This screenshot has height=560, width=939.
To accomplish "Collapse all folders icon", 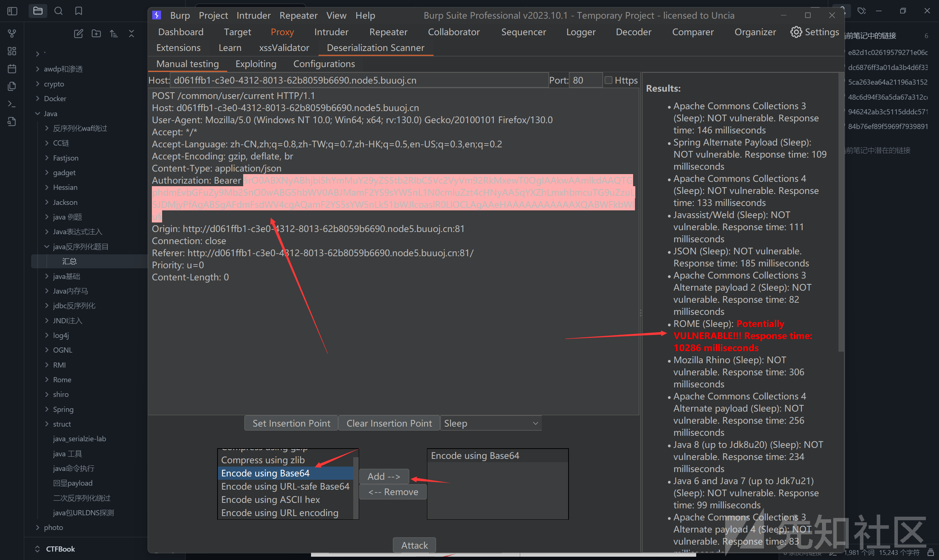I will pos(131,34).
